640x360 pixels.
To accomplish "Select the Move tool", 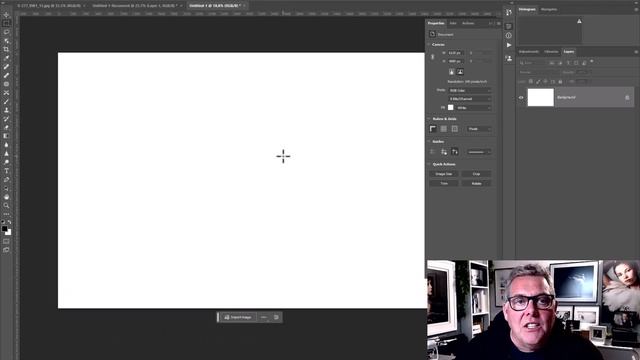I will 6,15.
